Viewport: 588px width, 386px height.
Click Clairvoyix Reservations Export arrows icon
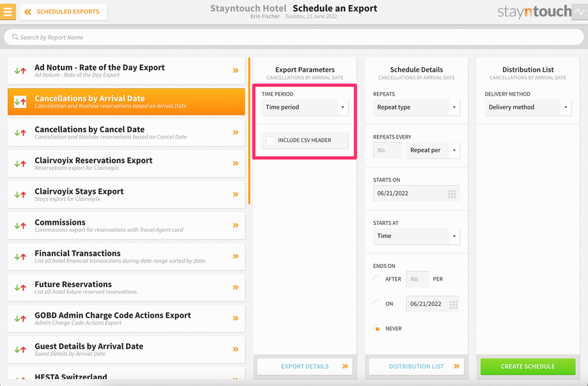tap(20, 164)
